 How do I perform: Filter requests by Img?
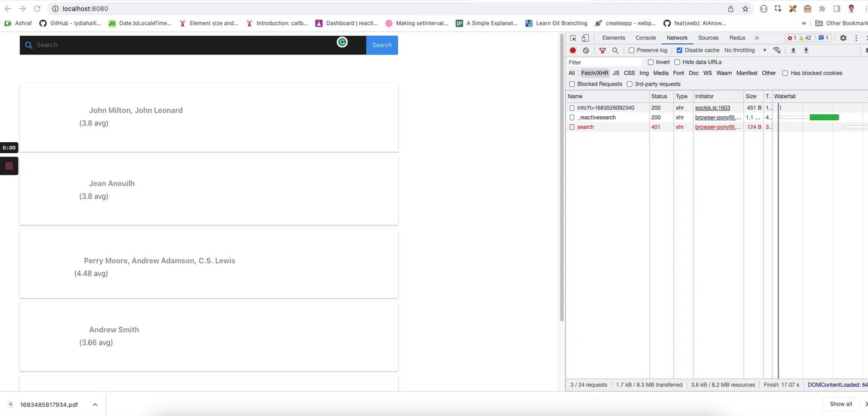click(x=644, y=73)
